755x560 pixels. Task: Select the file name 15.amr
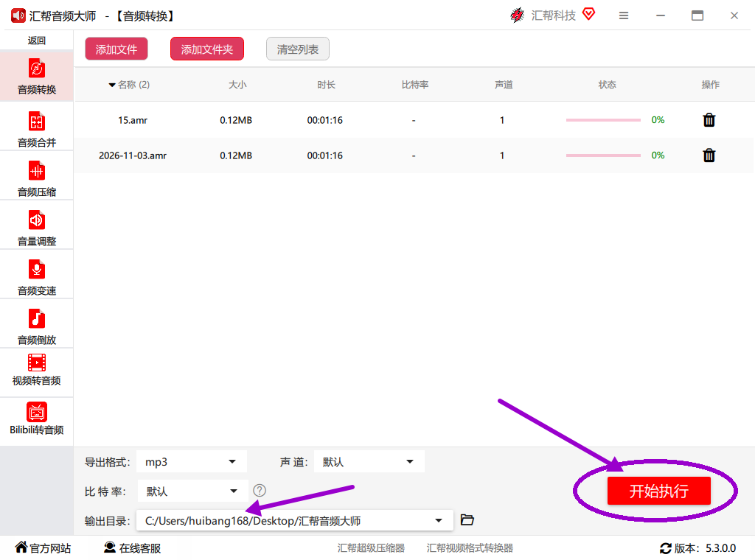[133, 120]
